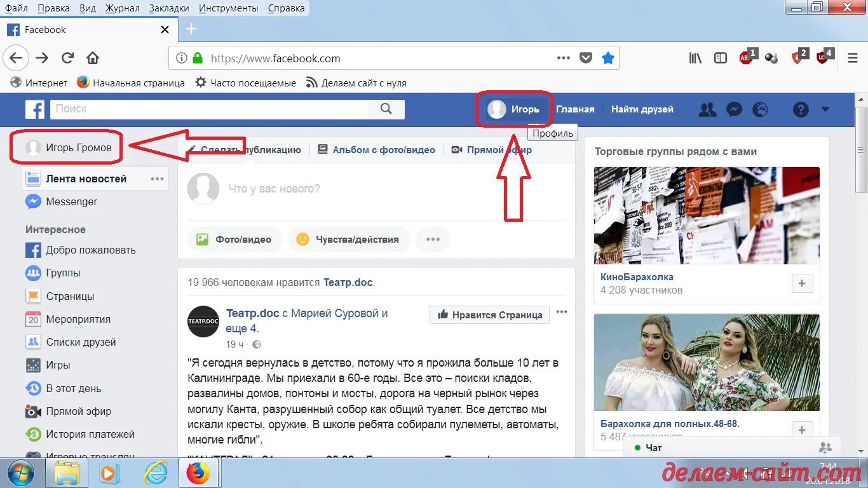This screenshot has height=488, width=868.
Task: Open the КиноБарахолка group link
Action: pos(637,277)
